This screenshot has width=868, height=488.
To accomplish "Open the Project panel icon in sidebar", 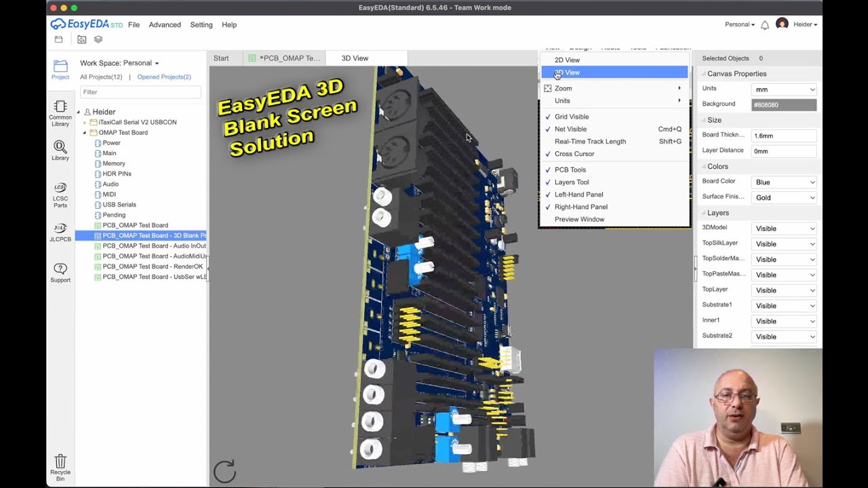I will point(60,66).
